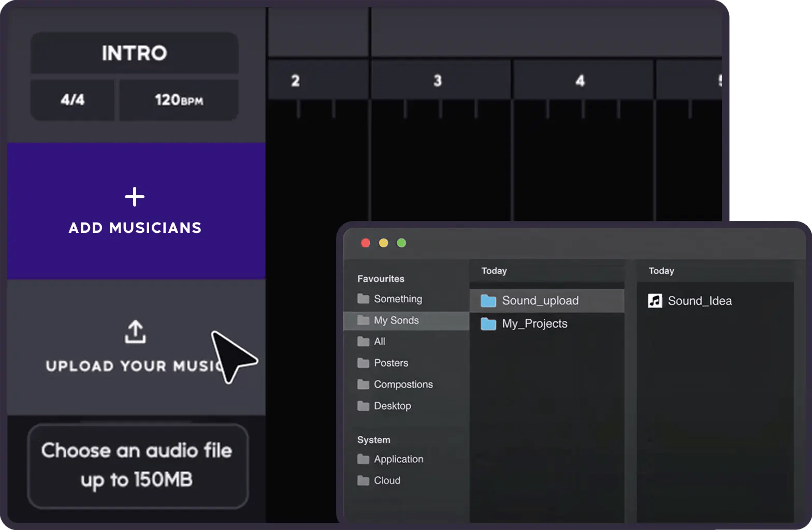Click the INTRO section button

tap(135, 53)
